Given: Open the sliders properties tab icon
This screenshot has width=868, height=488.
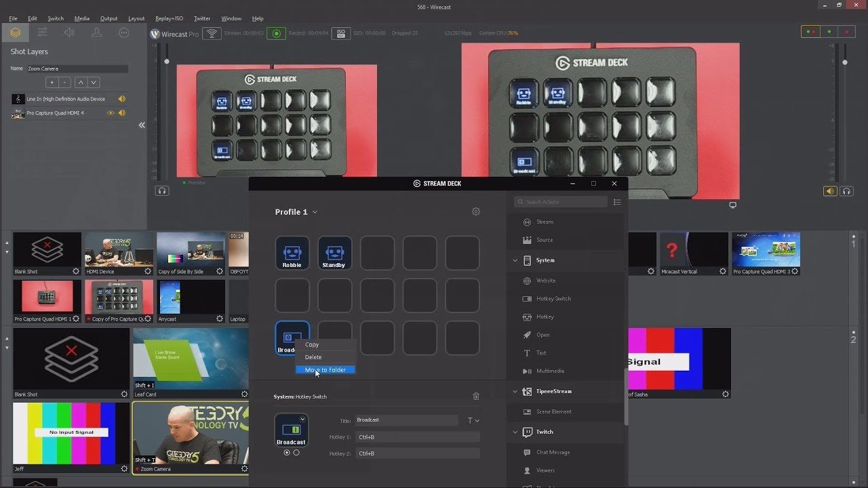Looking at the screenshot, I should [x=42, y=33].
